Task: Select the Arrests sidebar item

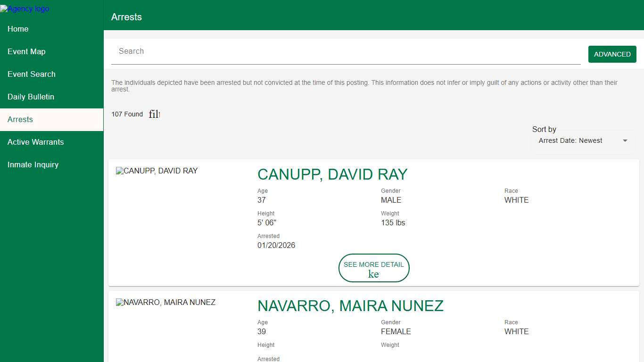Action: 20,119
